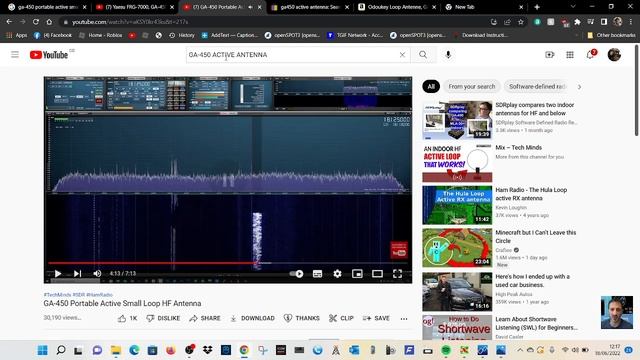Open the notifications bell
640x360 pixels.
point(590,55)
